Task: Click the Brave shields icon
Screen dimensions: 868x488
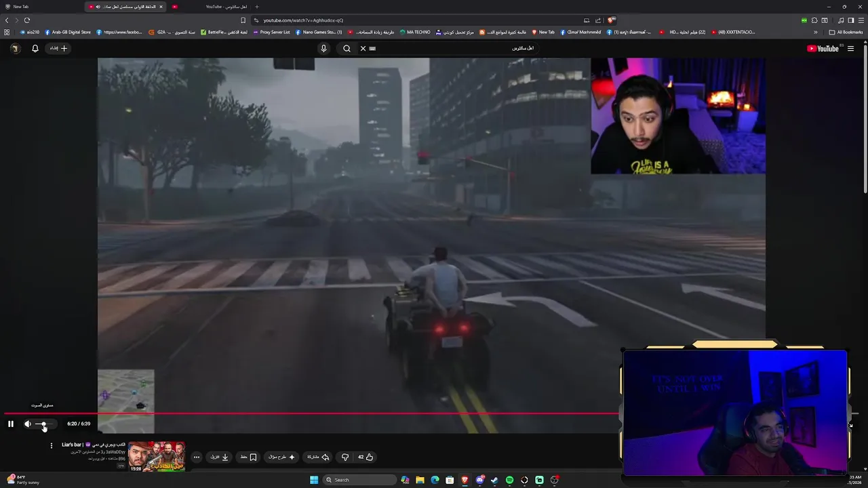Action: point(611,20)
